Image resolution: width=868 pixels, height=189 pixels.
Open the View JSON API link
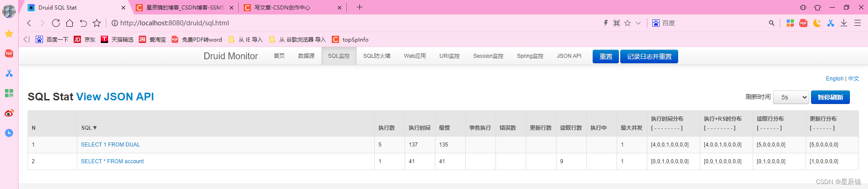[x=115, y=97]
